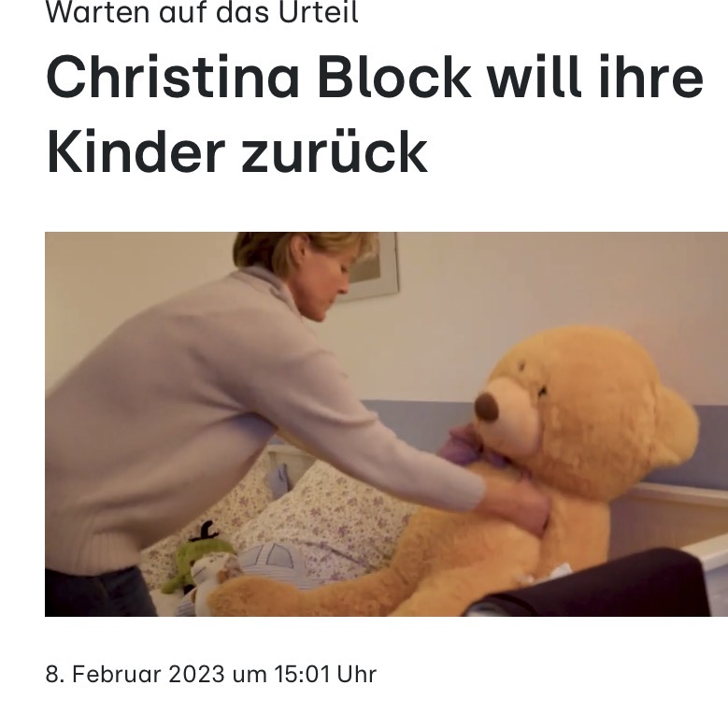Open the article's main teaser image

386,424
